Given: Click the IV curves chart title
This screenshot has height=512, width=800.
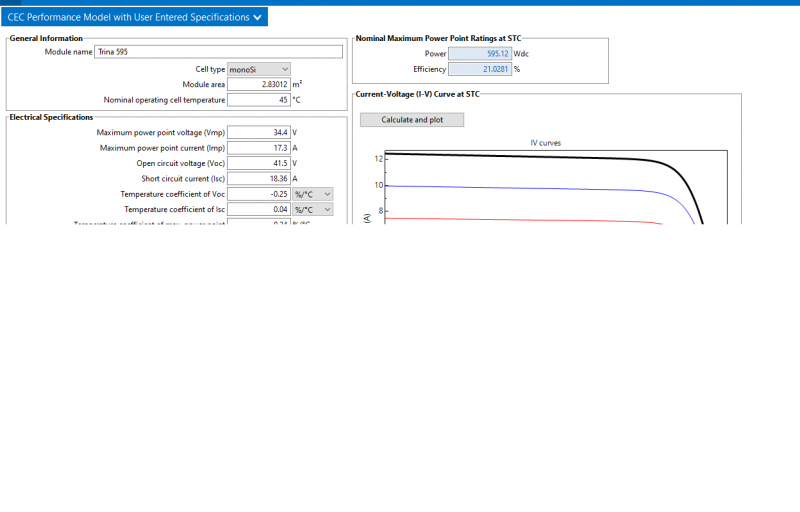Looking at the screenshot, I should click(x=545, y=143).
